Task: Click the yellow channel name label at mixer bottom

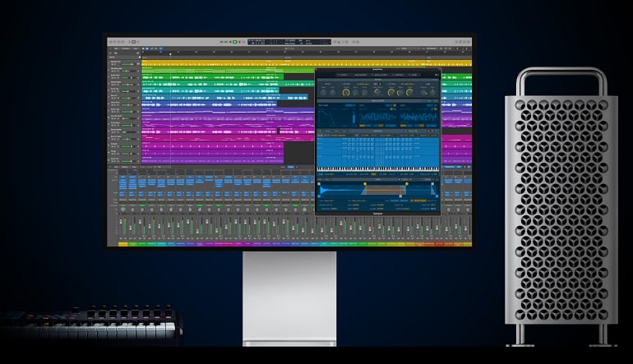Action: [x=123, y=244]
